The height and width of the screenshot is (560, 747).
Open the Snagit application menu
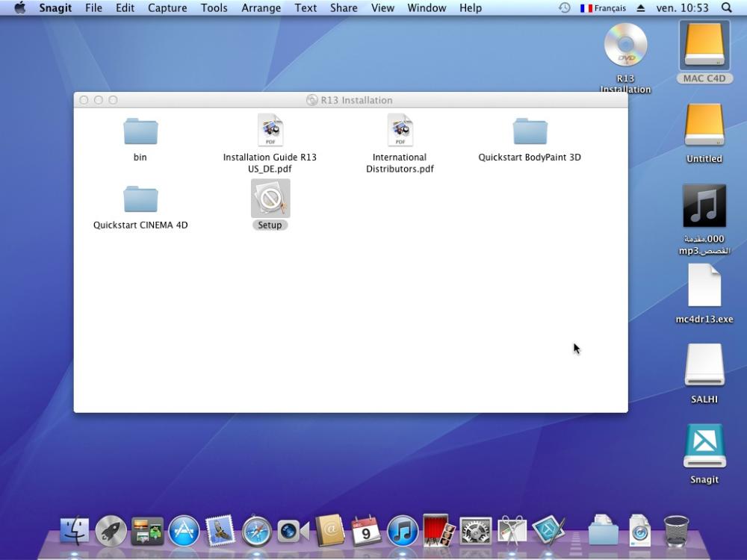pos(55,7)
